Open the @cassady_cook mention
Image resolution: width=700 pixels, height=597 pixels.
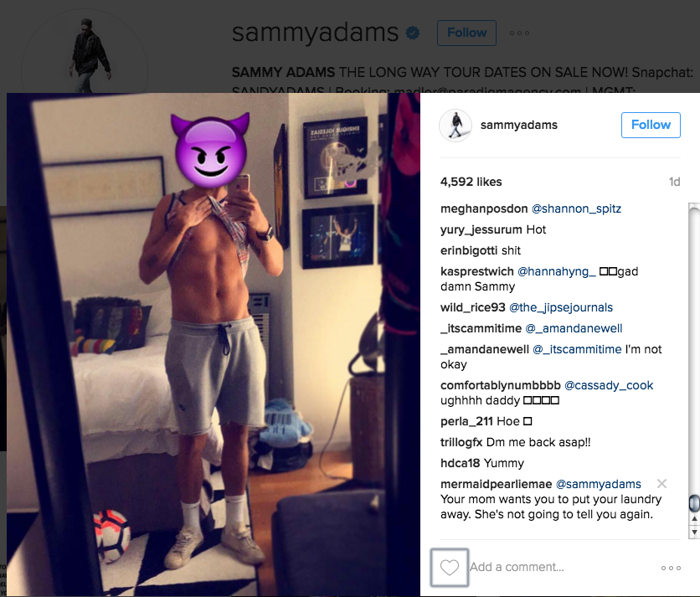click(x=609, y=385)
